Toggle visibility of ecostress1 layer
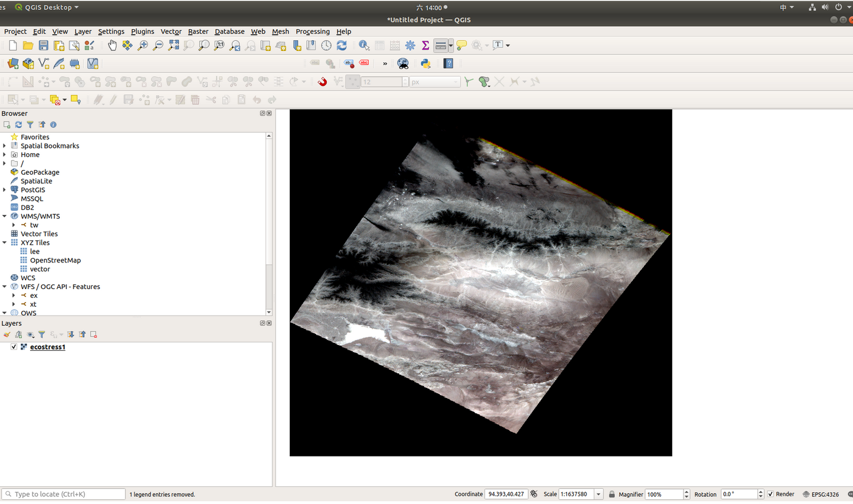The image size is (853, 504). pyautogui.click(x=14, y=347)
